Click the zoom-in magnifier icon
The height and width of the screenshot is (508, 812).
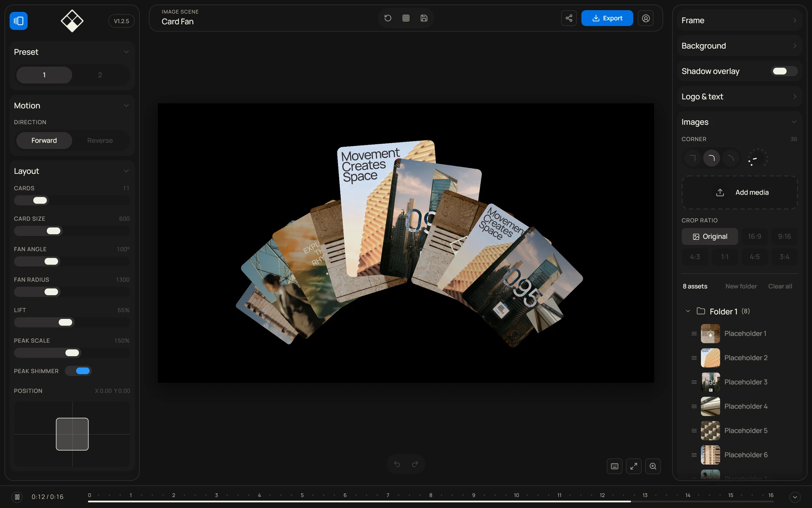click(653, 466)
